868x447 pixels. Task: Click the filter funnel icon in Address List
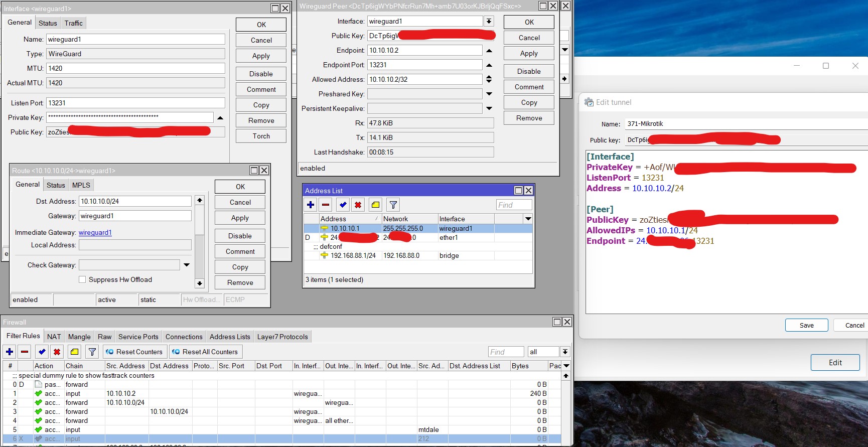(x=393, y=205)
